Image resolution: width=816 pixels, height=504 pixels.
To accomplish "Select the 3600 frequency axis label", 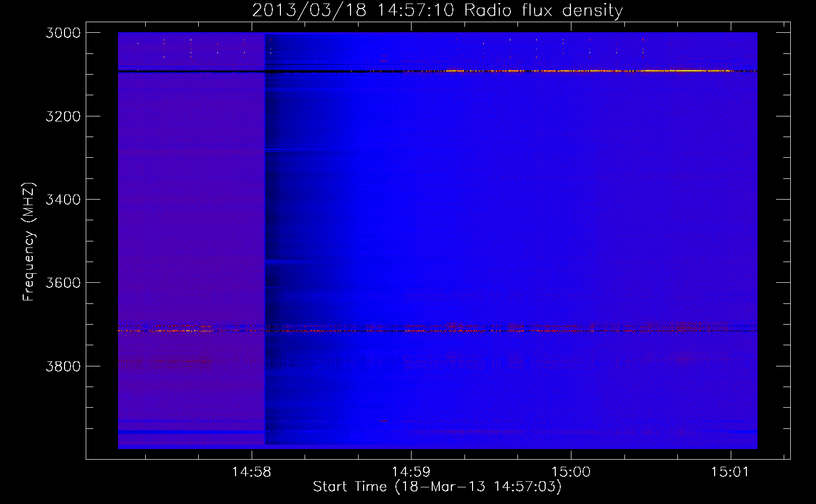I will 63,283.
